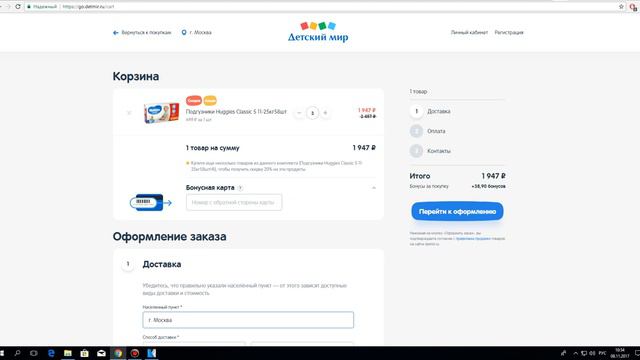Click the quantity field showing 1
Viewport: 640px width, 360px height.
[x=312, y=113]
